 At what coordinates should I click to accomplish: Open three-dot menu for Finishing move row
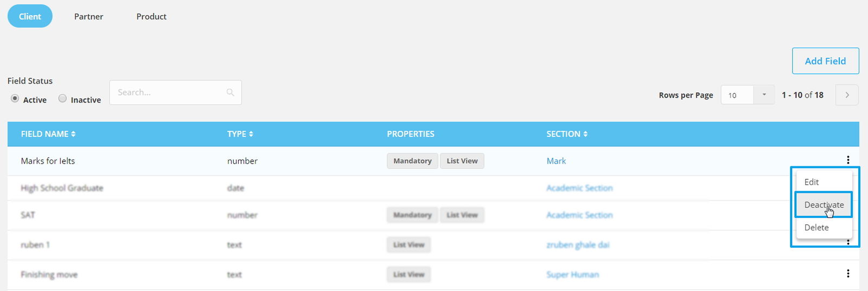point(848,274)
